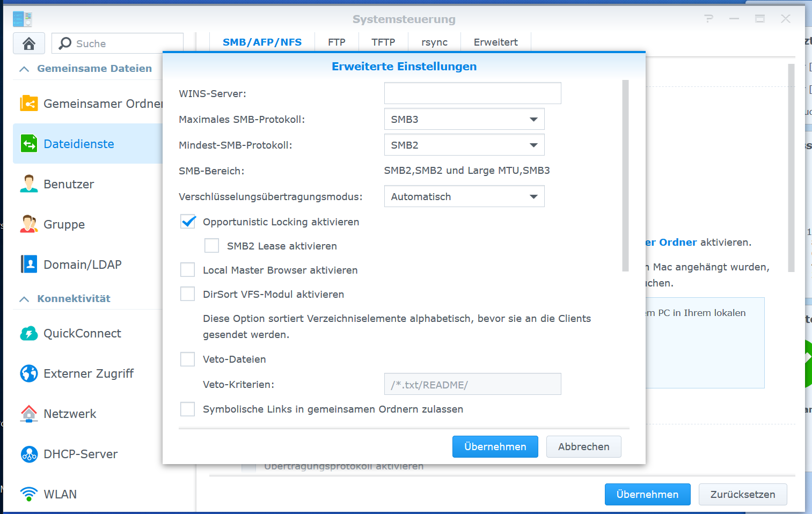Open the rsync tab

click(x=434, y=42)
